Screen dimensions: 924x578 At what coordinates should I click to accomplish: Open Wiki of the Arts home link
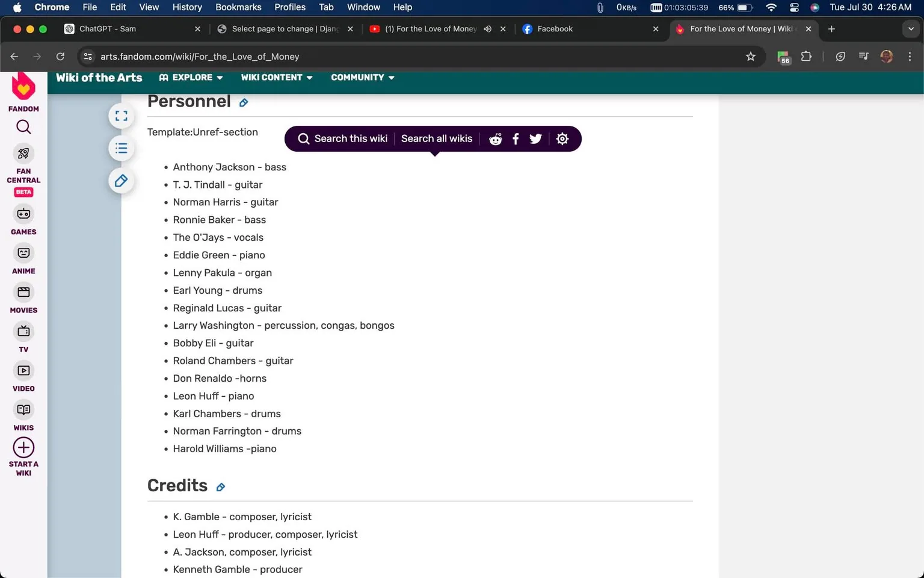pos(99,77)
